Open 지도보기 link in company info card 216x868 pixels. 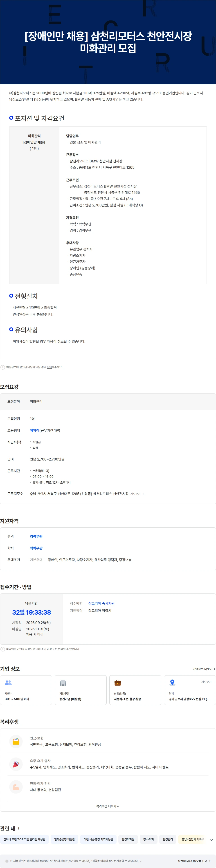point(206,682)
